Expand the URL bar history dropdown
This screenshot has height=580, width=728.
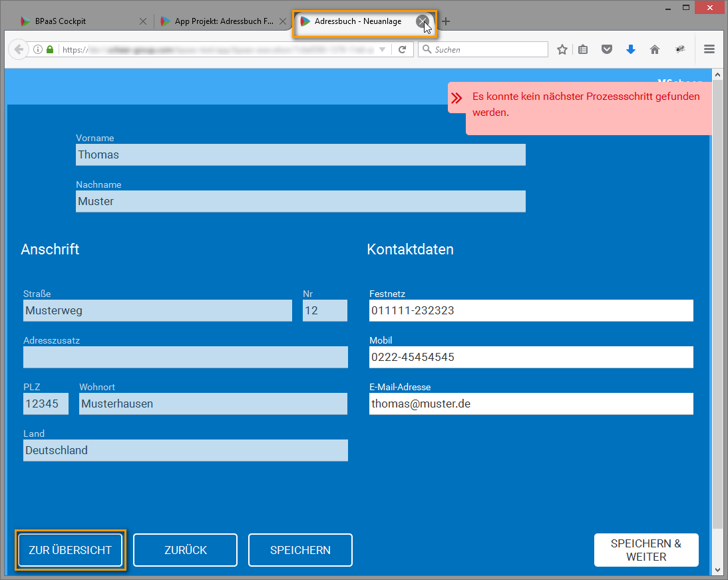pyautogui.click(x=382, y=49)
